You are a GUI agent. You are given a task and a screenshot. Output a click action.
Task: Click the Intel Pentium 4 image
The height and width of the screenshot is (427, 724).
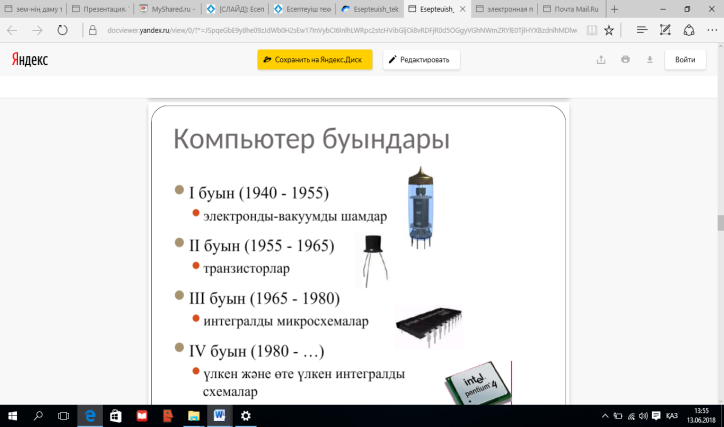(478, 383)
